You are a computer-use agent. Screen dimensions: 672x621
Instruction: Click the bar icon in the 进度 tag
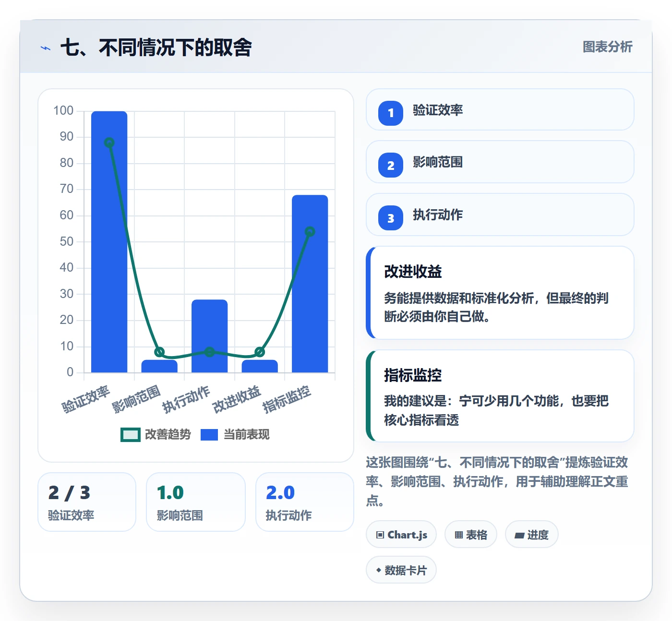pyautogui.click(x=519, y=535)
